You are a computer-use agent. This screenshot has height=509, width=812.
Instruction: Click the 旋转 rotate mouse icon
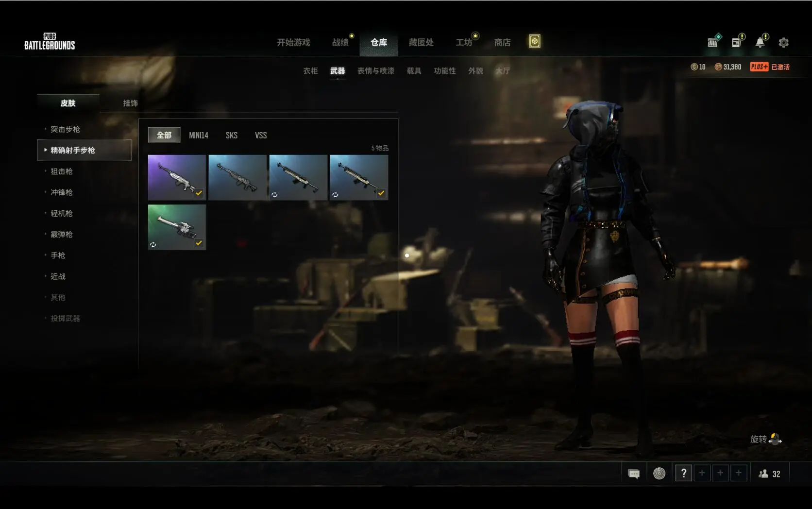[775, 439]
